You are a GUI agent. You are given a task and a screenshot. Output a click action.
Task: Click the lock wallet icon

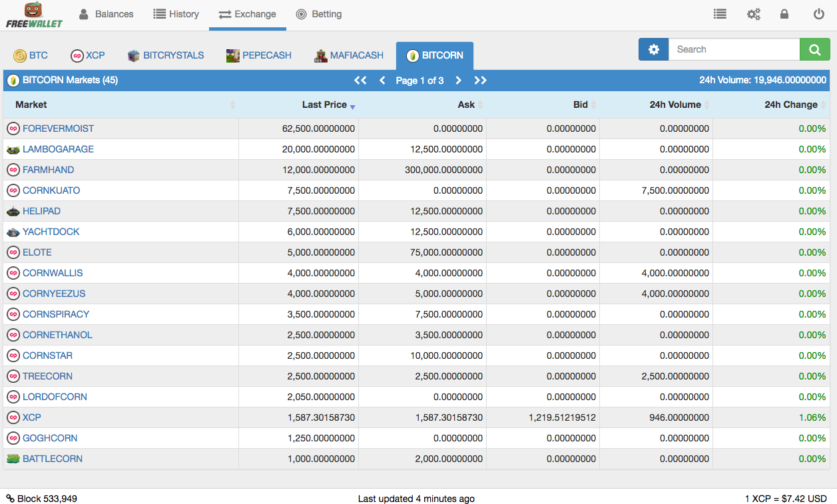pos(784,14)
